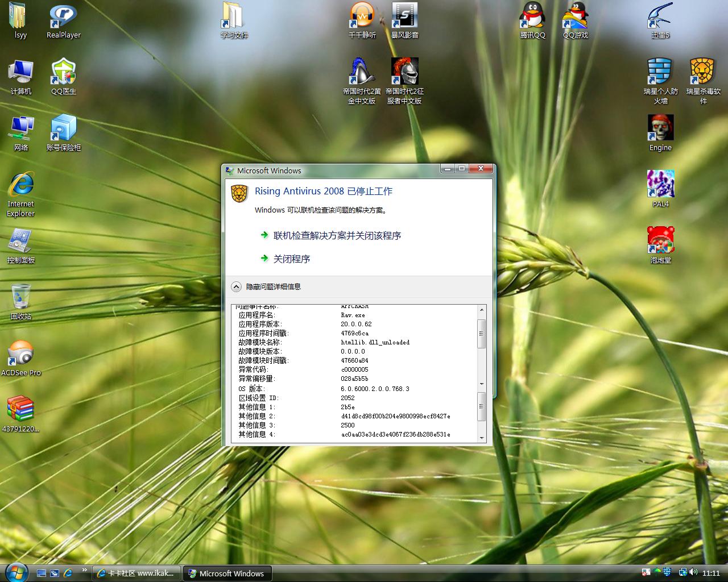Launch the Engine skull shortcut
Viewport: 728px width, 582px height.
coord(660,133)
